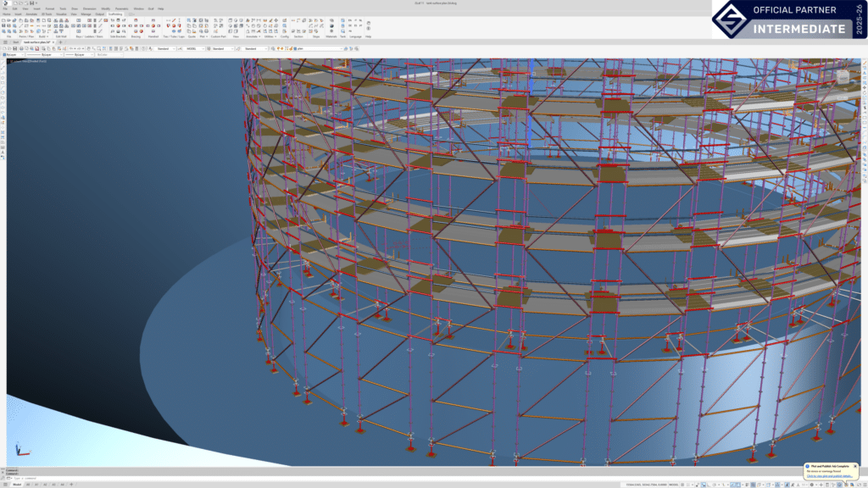Switch to the Model layout tab
868x488 pixels.
click(x=17, y=484)
